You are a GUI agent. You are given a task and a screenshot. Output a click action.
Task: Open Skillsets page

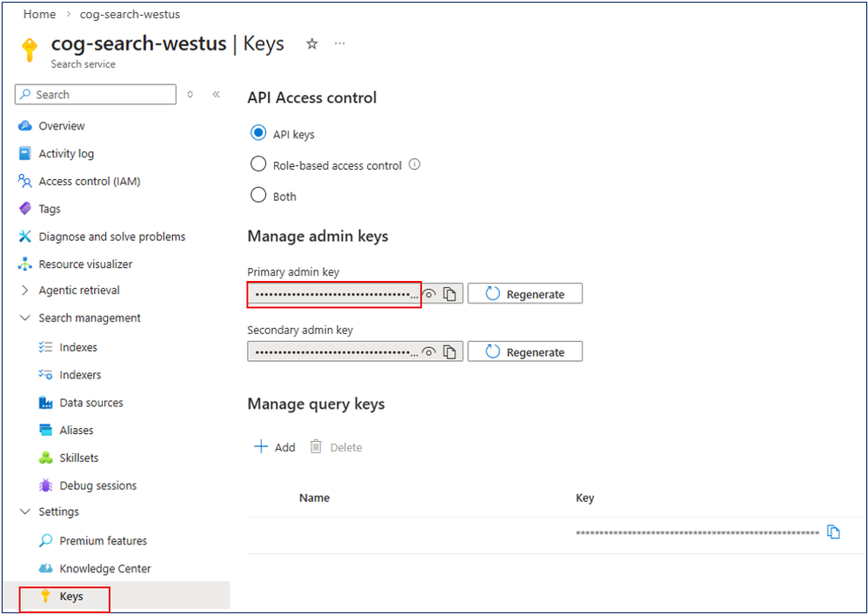[x=79, y=458]
